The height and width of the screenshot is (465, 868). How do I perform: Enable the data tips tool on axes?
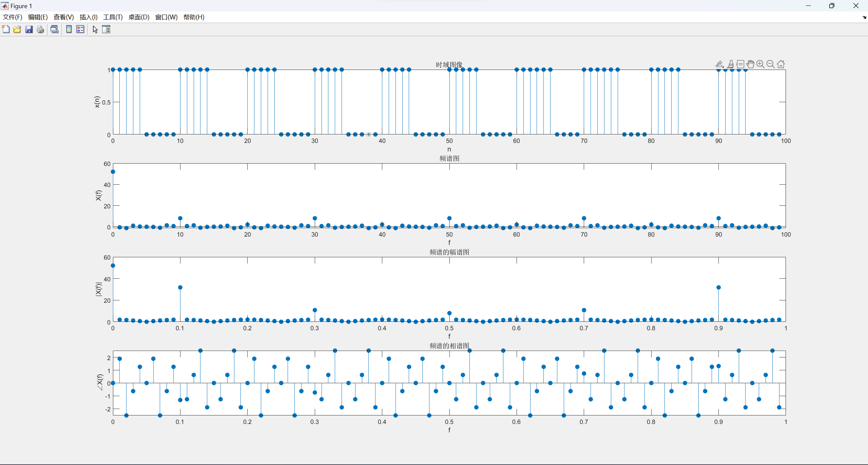(x=740, y=64)
